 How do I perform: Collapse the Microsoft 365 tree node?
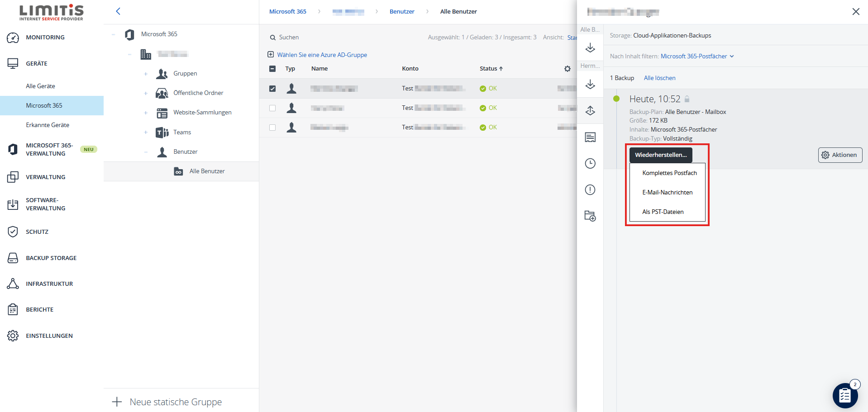point(113,34)
